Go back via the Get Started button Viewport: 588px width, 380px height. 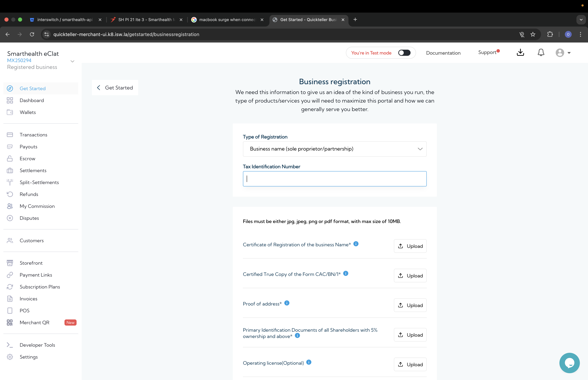pos(115,88)
